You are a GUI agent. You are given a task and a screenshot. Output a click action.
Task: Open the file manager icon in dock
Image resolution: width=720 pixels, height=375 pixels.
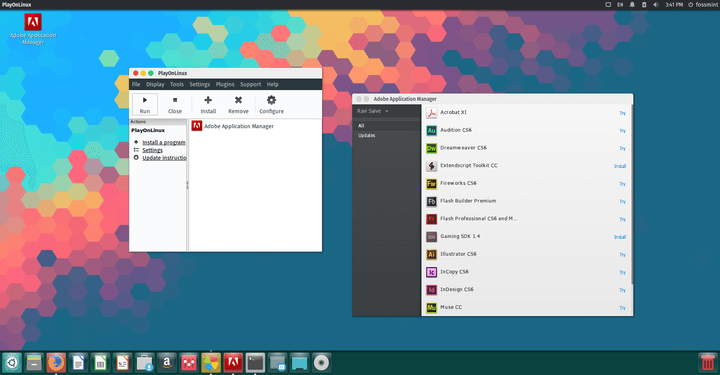click(x=34, y=363)
